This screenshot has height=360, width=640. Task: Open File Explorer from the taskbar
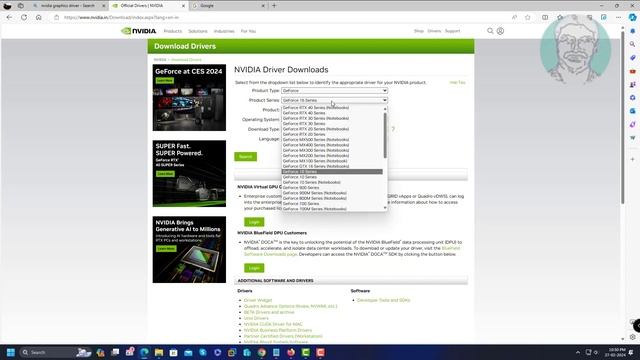coord(159,352)
